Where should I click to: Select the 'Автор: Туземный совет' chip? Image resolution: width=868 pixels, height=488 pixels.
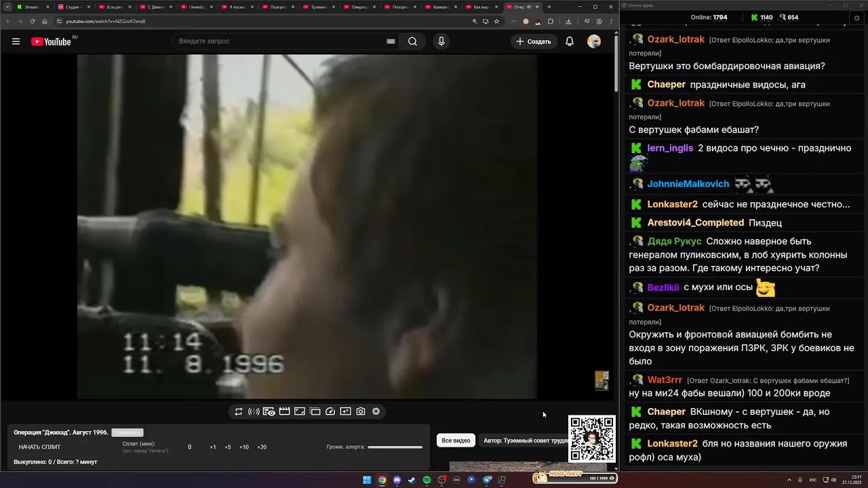point(524,441)
